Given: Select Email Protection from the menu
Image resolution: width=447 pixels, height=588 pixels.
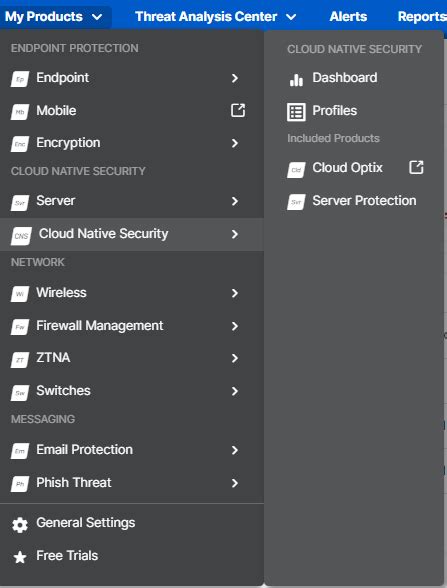Looking at the screenshot, I should 132,450.
